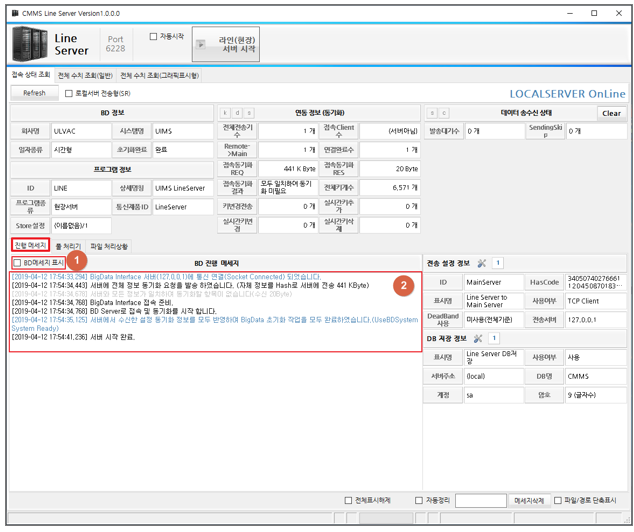
Task: Toggle the 자동정리 checkbox
Action: (419, 500)
